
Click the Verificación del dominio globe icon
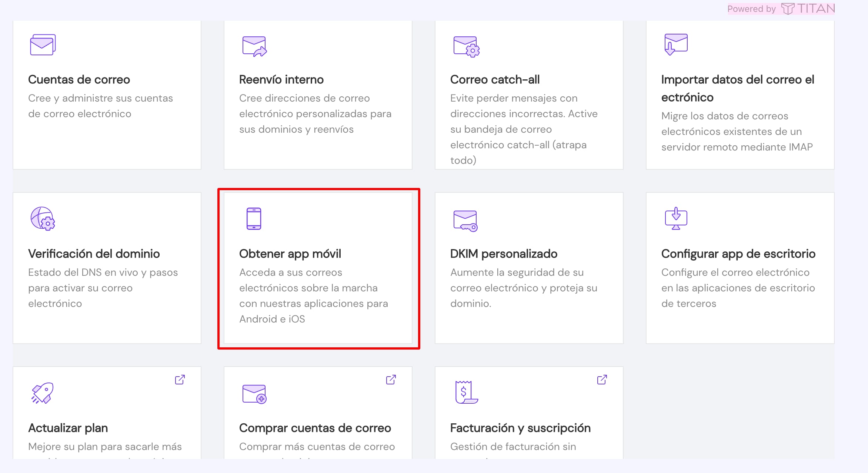(43, 219)
